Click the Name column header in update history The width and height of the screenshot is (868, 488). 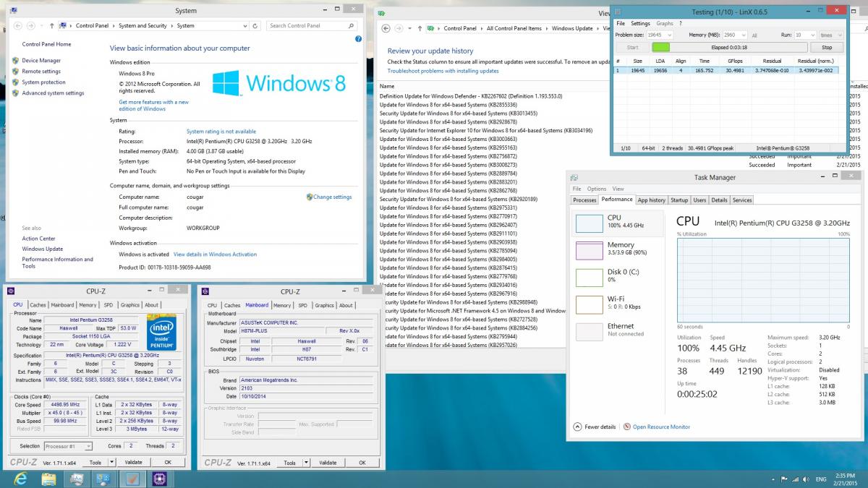(387, 86)
